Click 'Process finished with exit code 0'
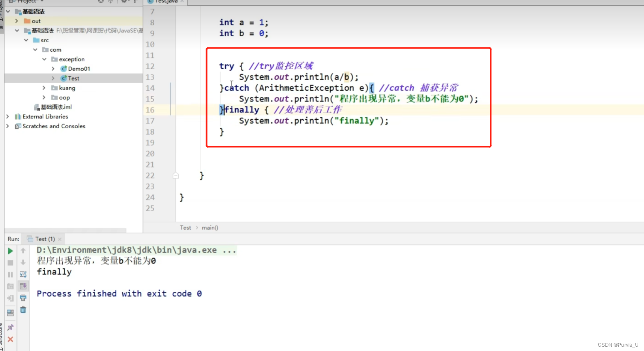This screenshot has width=644, height=351. point(119,294)
